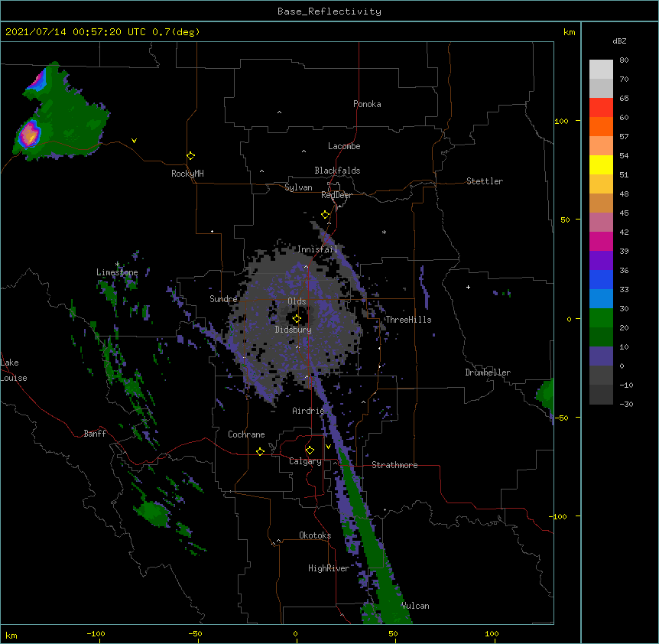Click the RedDeer city label
Screen dimensions: 659x644
336,195
